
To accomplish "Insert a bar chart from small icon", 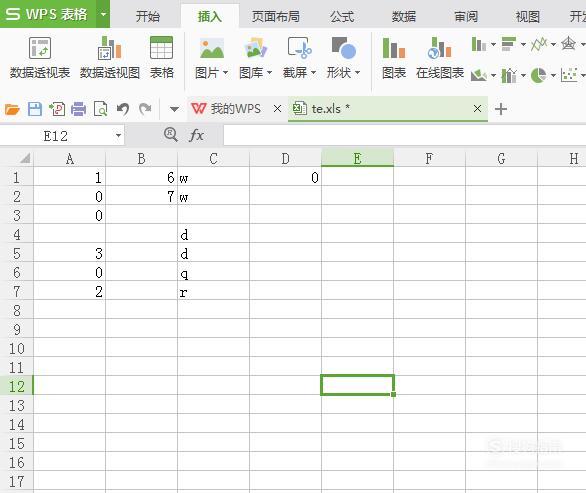I will 509,44.
